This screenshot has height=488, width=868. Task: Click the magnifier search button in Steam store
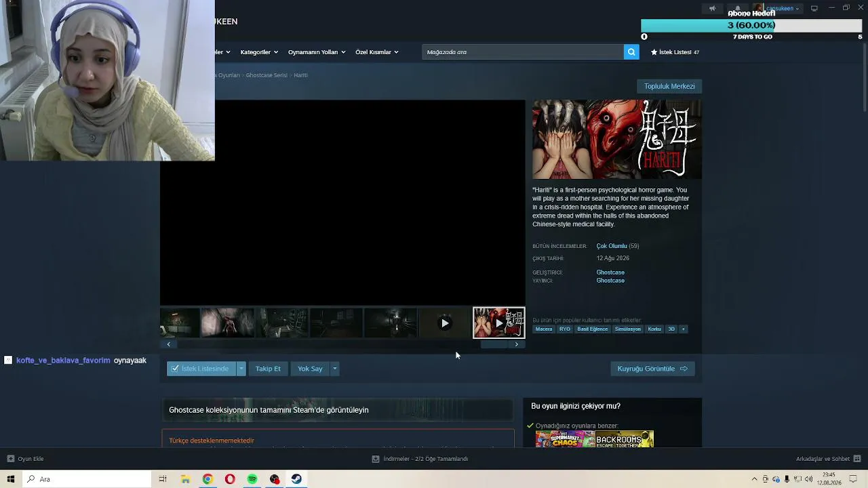[x=631, y=52]
